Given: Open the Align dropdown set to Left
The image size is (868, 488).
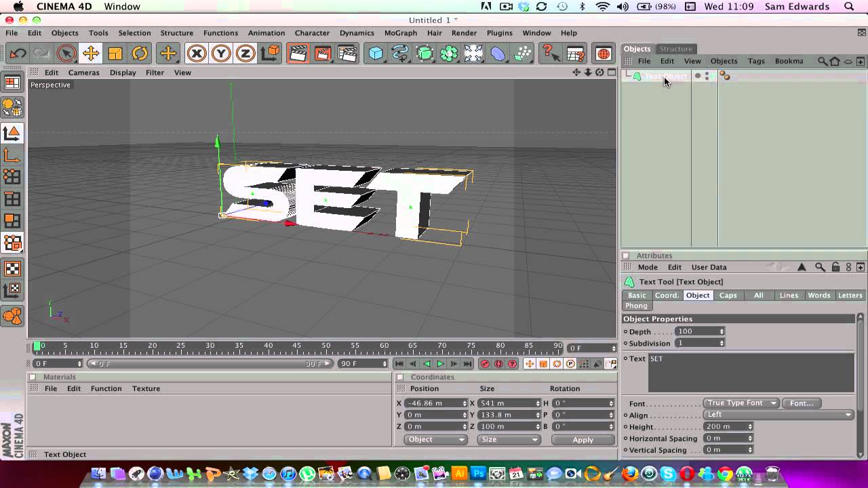Looking at the screenshot, I should 778,415.
